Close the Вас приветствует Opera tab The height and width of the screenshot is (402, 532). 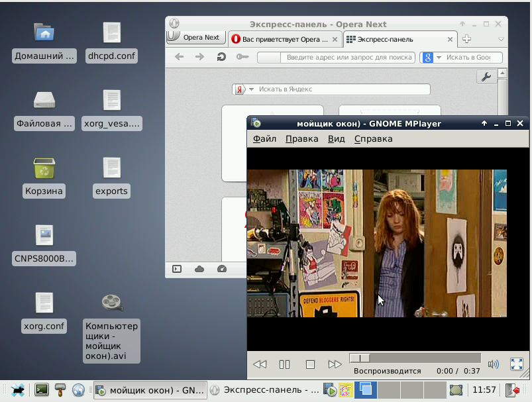pos(335,39)
